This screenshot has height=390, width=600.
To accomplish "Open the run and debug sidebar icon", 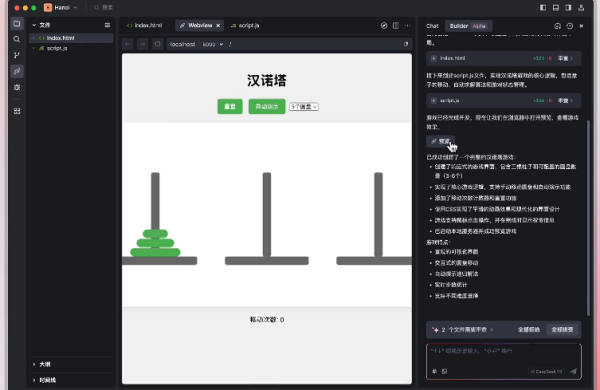I will click(17, 87).
